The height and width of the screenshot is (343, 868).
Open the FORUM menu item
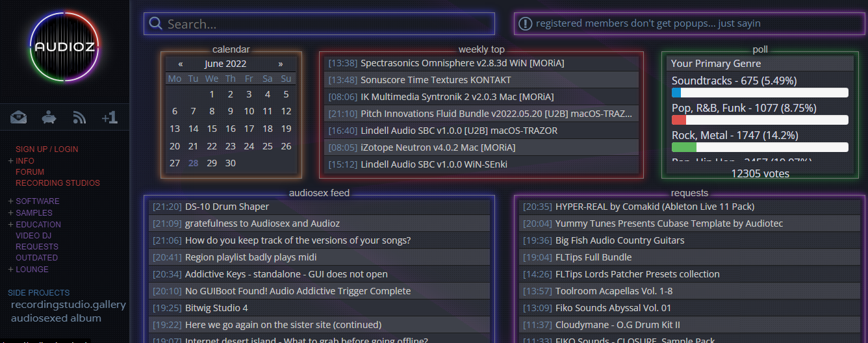tap(30, 172)
